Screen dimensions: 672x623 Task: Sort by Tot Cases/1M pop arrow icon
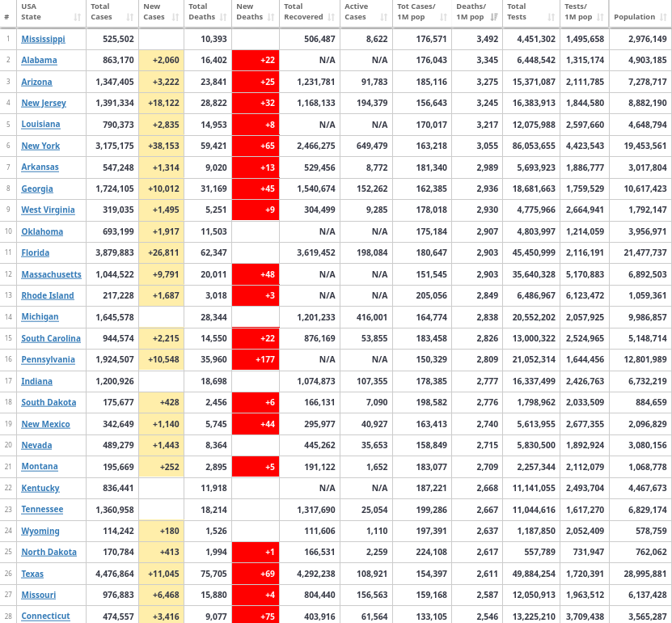[444, 17]
